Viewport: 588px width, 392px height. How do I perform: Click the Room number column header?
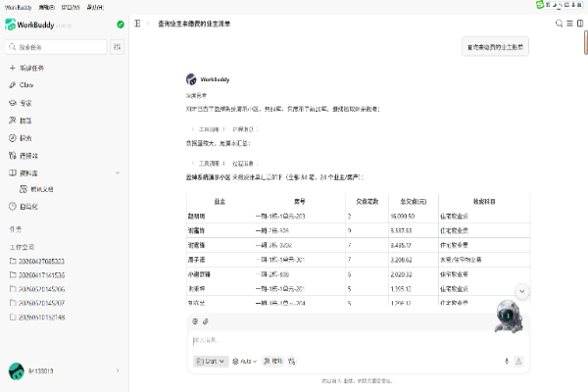click(x=299, y=202)
